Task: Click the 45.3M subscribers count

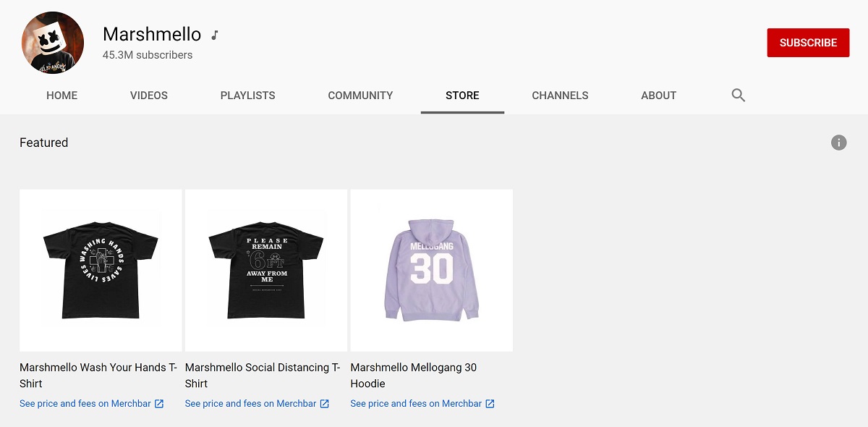Action: [148, 55]
